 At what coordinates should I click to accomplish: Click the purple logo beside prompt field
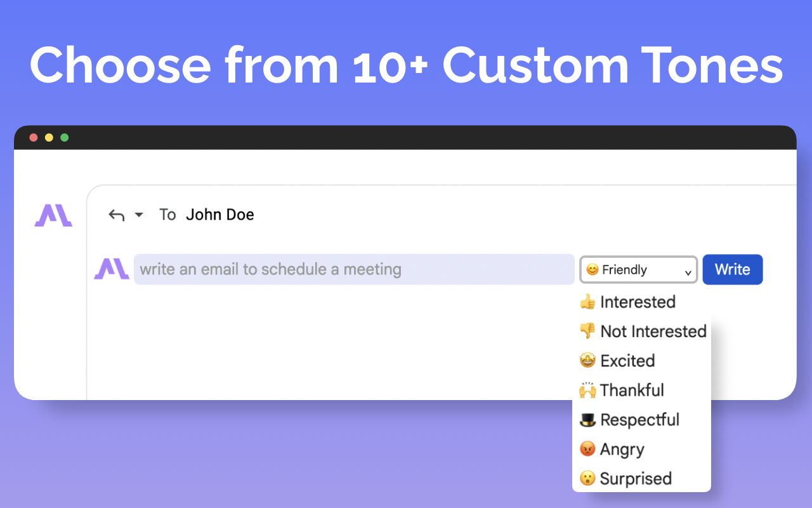pyautogui.click(x=112, y=269)
